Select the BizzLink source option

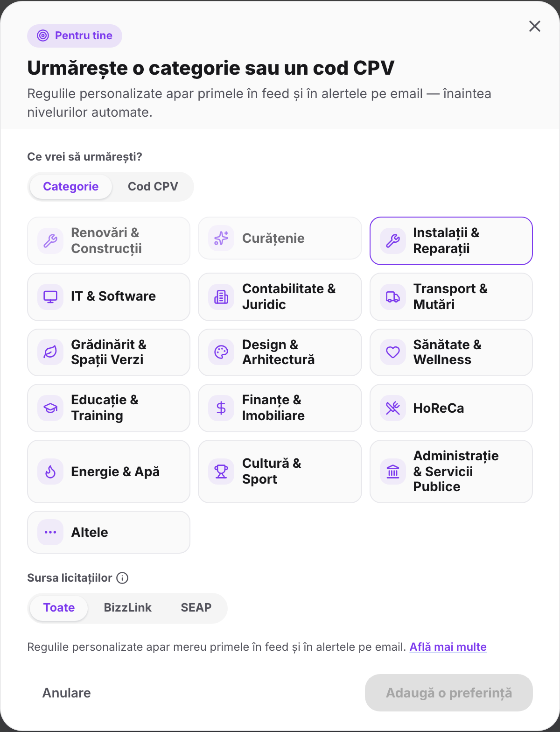pyautogui.click(x=127, y=608)
